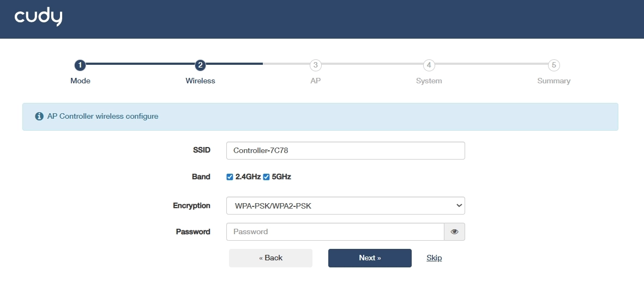This screenshot has width=644, height=287.
Task: Click step 4 System circle
Action: click(x=429, y=65)
